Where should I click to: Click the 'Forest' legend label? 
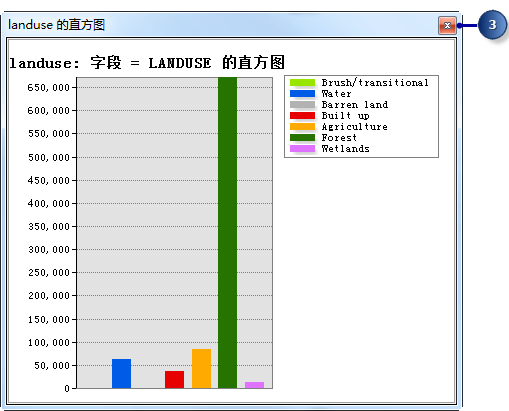pyautogui.click(x=339, y=137)
